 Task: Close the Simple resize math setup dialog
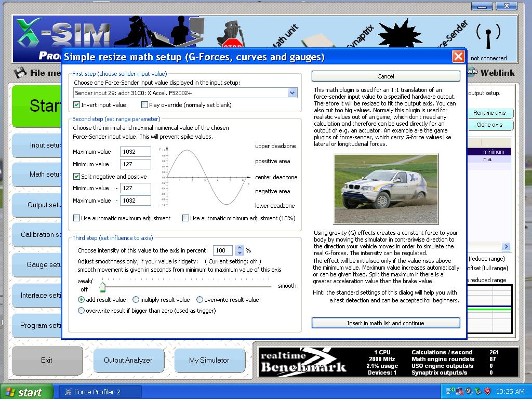[x=458, y=56]
